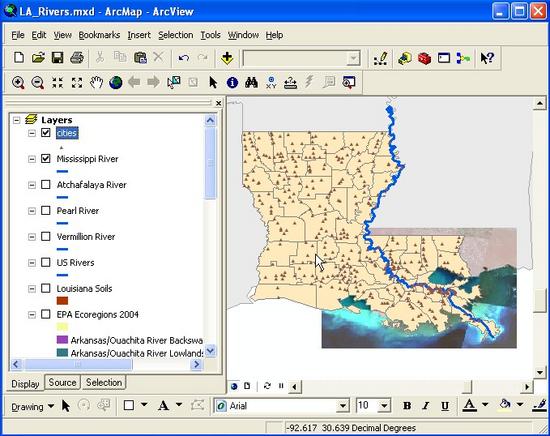This screenshot has width=550, height=436.
Task: Launch ArcCatalog from toolbar
Action: coord(404,58)
